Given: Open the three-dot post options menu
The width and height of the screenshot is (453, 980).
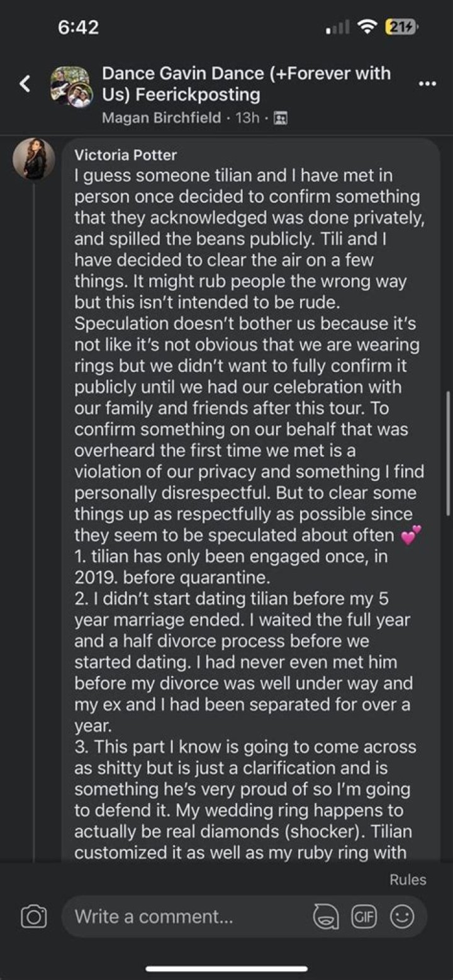Looking at the screenshot, I should pos(426,82).
